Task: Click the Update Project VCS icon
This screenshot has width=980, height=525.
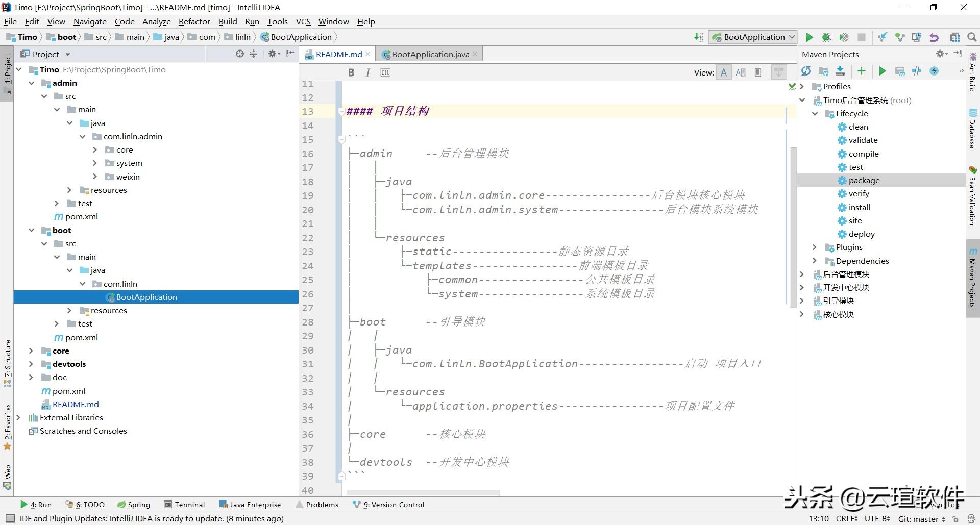Action: (882, 37)
